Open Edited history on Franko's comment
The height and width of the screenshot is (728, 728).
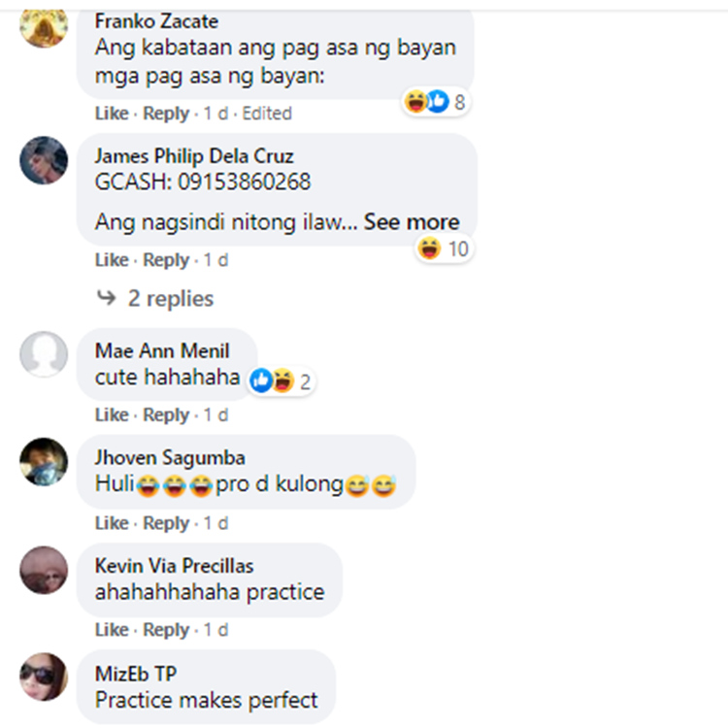point(267,114)
